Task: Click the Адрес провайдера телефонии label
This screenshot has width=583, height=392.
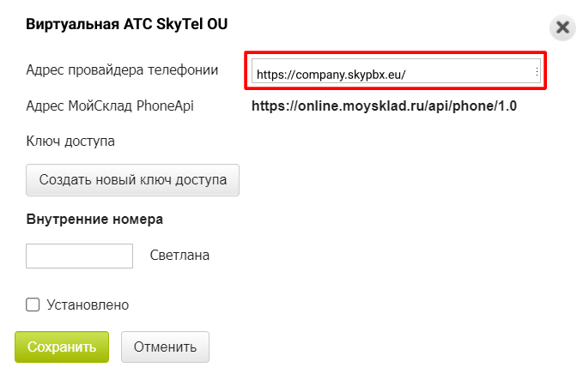Action: (122, 69)
